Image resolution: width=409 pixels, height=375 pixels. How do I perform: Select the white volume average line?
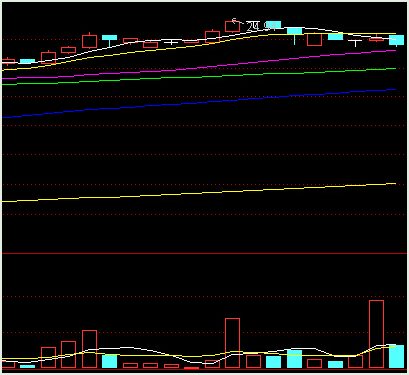tap(199, 354)
